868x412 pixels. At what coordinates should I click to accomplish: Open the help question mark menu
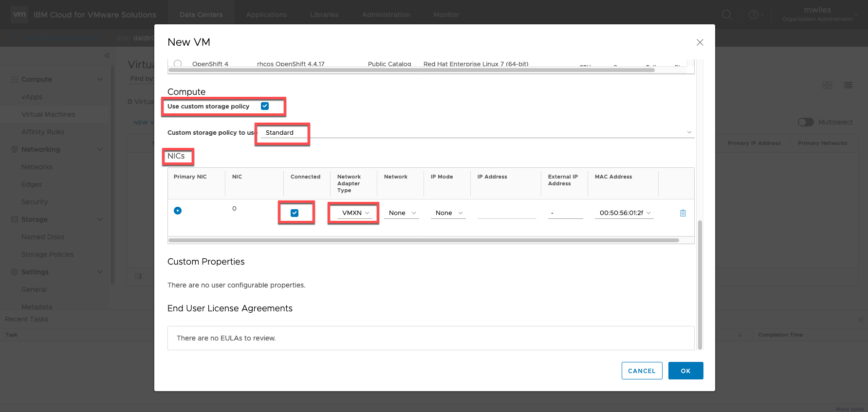pyautogui.click(x=754, y=15)
